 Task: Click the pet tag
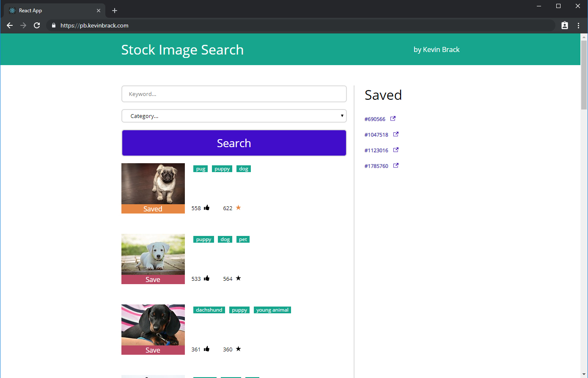point(243,239)
